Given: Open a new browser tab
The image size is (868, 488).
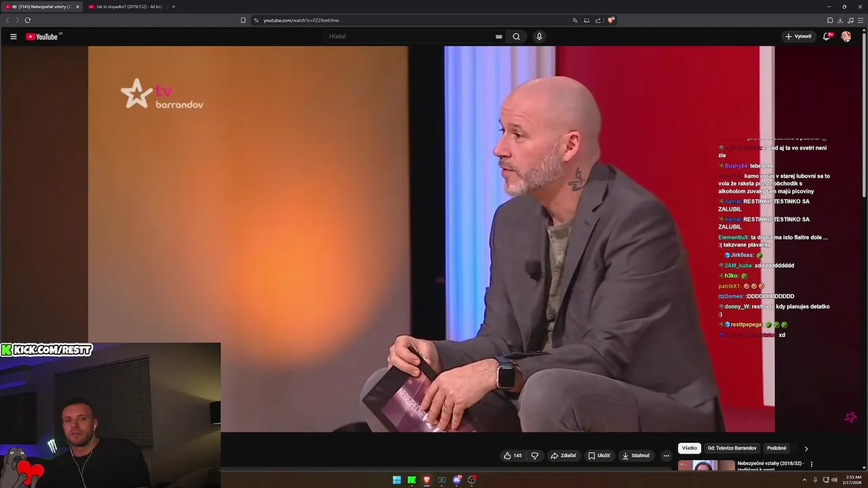Looking at the screenshot, I should point(173,7).
